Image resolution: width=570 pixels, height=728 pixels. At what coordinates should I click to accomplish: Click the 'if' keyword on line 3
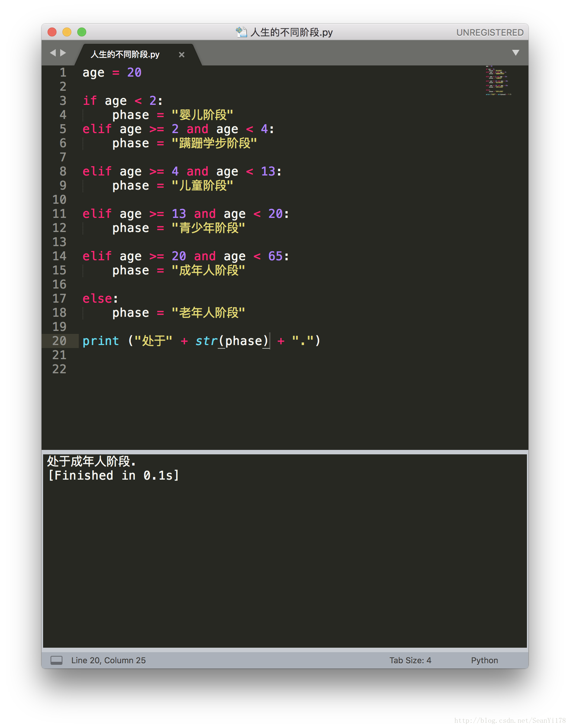click(90, 101)
